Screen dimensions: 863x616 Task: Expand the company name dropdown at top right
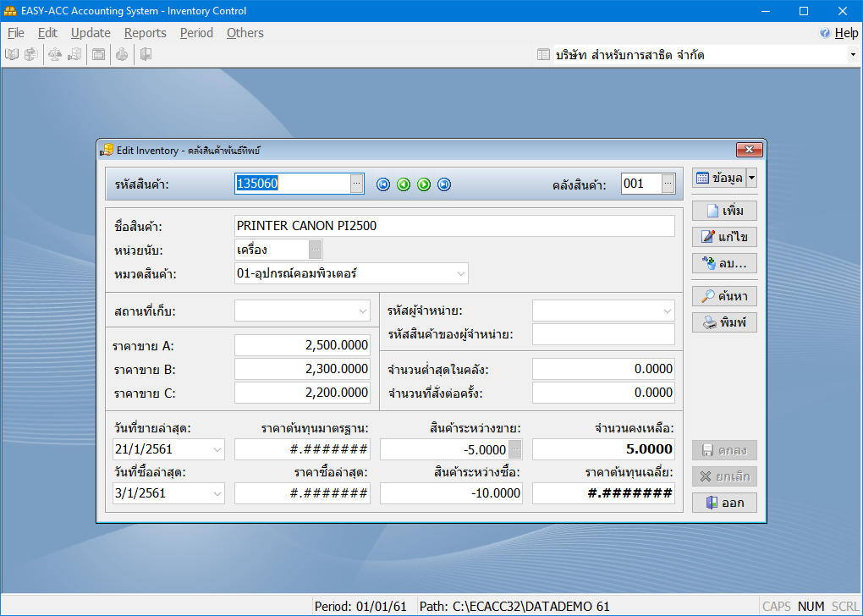(852, 55)
